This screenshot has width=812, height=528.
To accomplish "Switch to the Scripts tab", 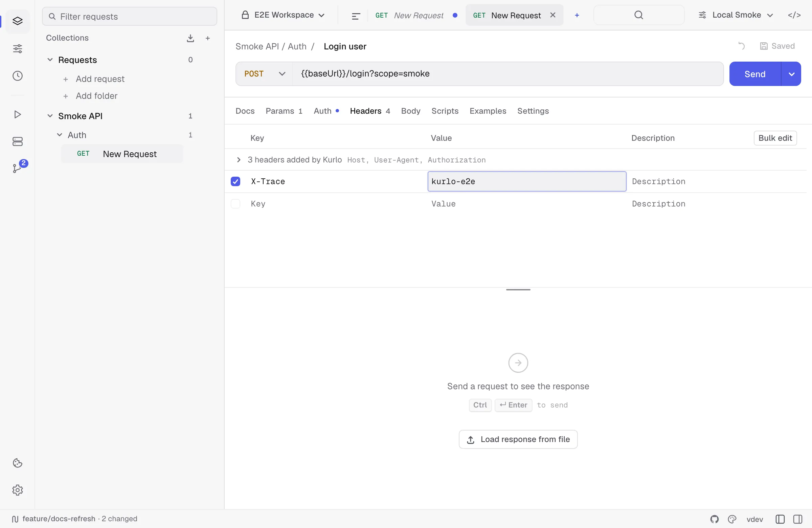I will click(x=445, y=111).
